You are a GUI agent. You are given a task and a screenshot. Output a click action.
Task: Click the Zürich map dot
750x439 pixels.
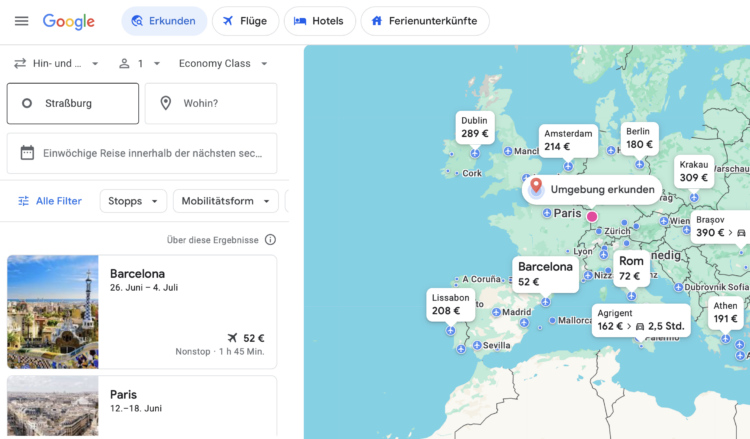tap(598, 231)
